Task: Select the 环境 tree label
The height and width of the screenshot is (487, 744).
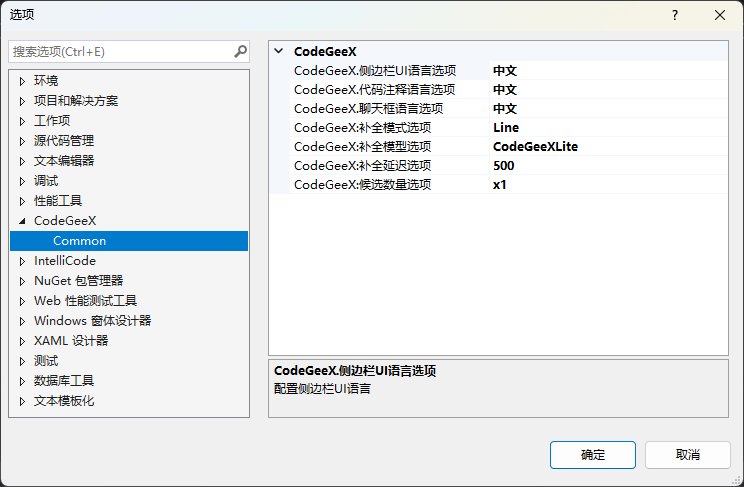Action: point(46,81)
